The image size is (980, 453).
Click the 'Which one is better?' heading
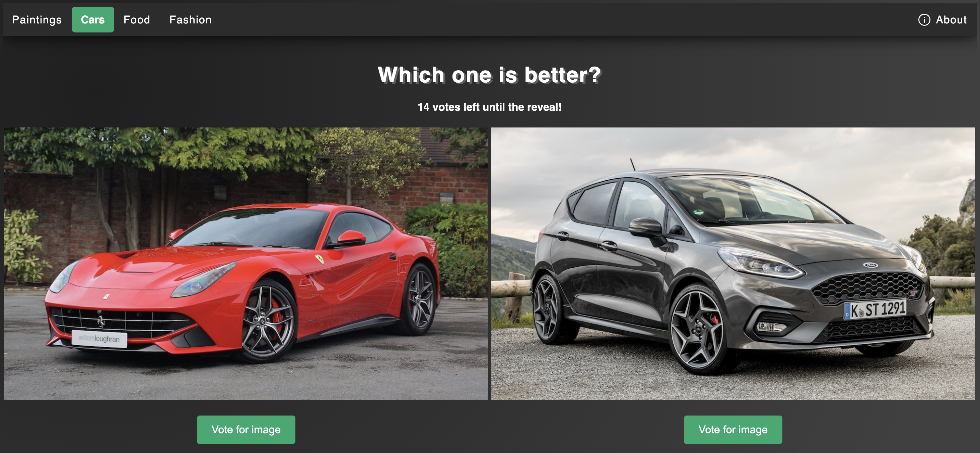coord(490,75)
